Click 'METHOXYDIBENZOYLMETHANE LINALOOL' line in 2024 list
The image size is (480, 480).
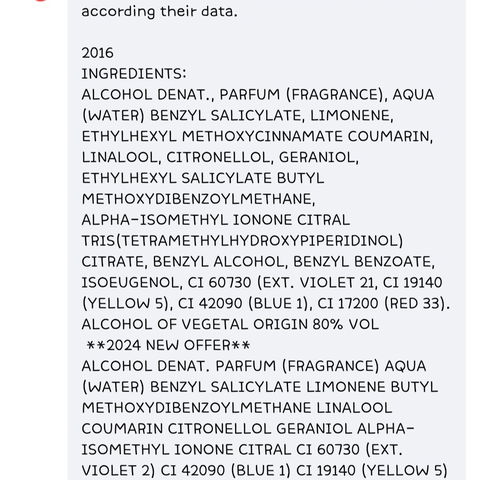coord(237,408)
